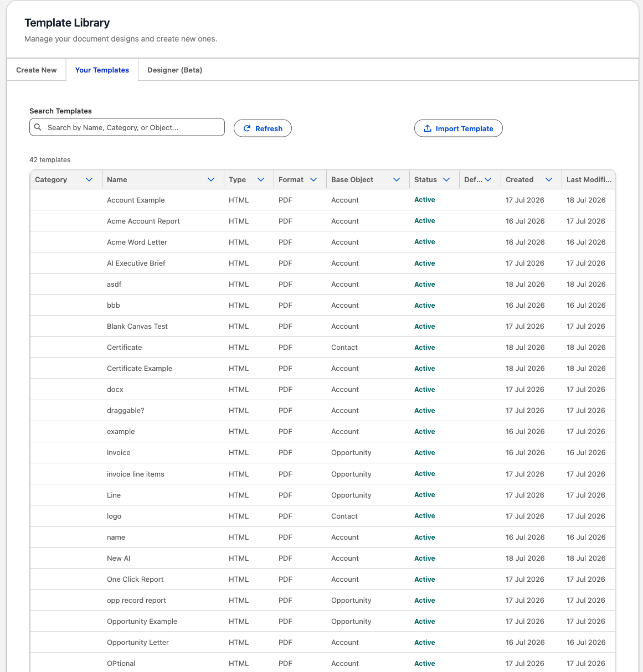
Task: Select the Opportunity Example template
Action: coord(142,621)
